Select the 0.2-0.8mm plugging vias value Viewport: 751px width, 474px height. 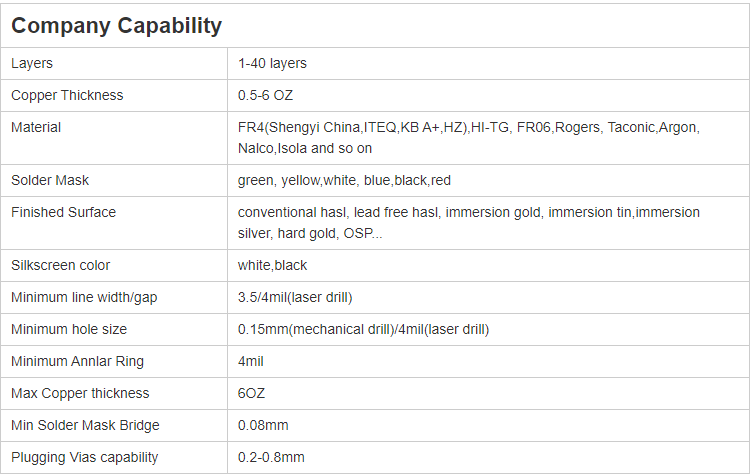click(271, 457)
